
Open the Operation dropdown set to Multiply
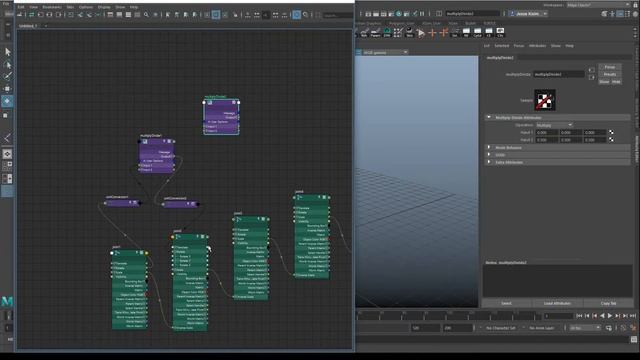point(554,125)
